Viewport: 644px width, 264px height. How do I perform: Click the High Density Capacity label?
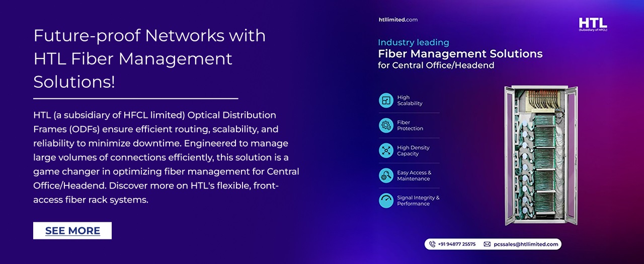[x=413, y=151]
